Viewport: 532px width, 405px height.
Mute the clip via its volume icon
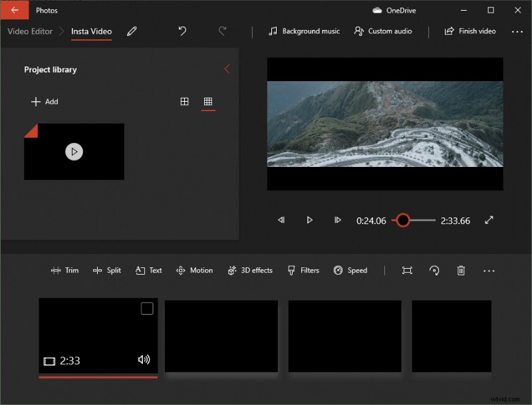pyautogui.click(x=145, y=360)
